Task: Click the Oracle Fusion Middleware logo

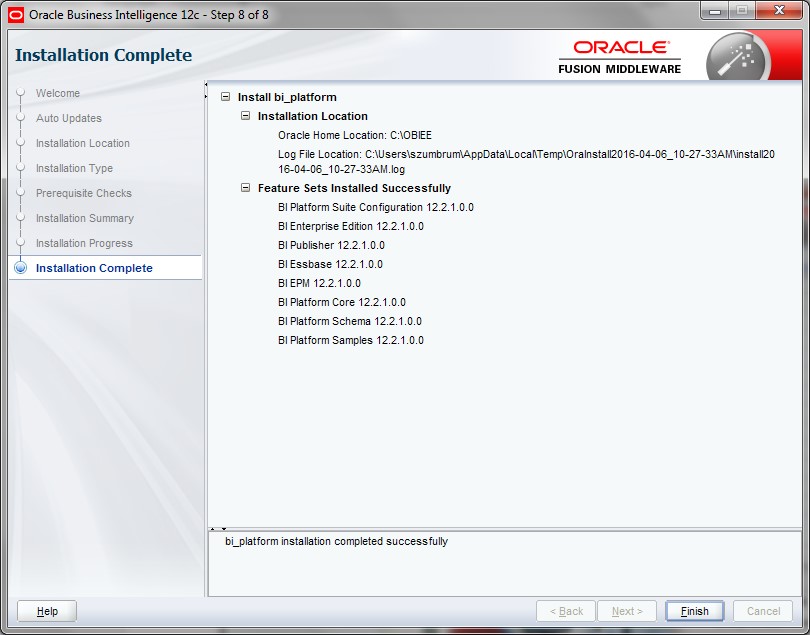Action: tap(620, 57)
